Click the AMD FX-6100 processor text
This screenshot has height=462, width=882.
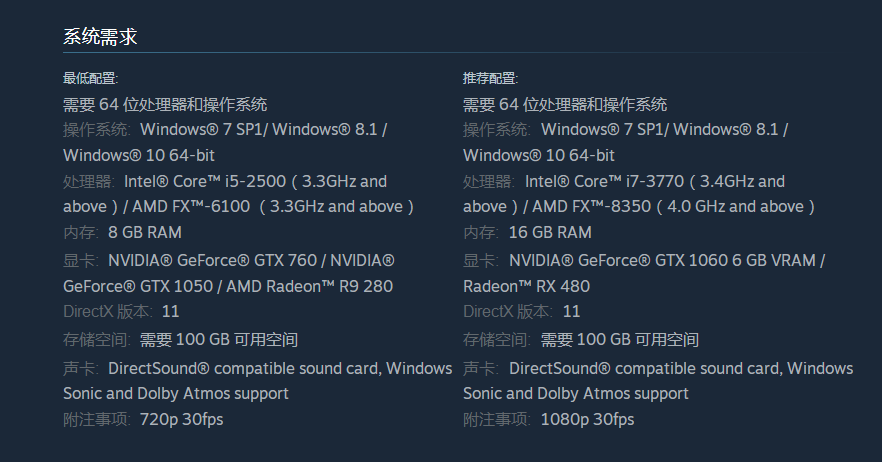click(191, 207)
